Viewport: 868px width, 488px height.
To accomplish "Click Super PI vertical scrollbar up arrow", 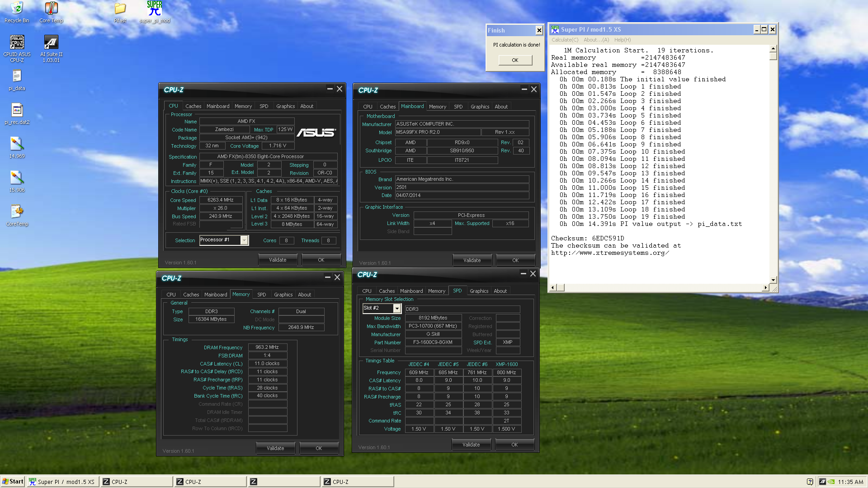I will pos(773,48).
